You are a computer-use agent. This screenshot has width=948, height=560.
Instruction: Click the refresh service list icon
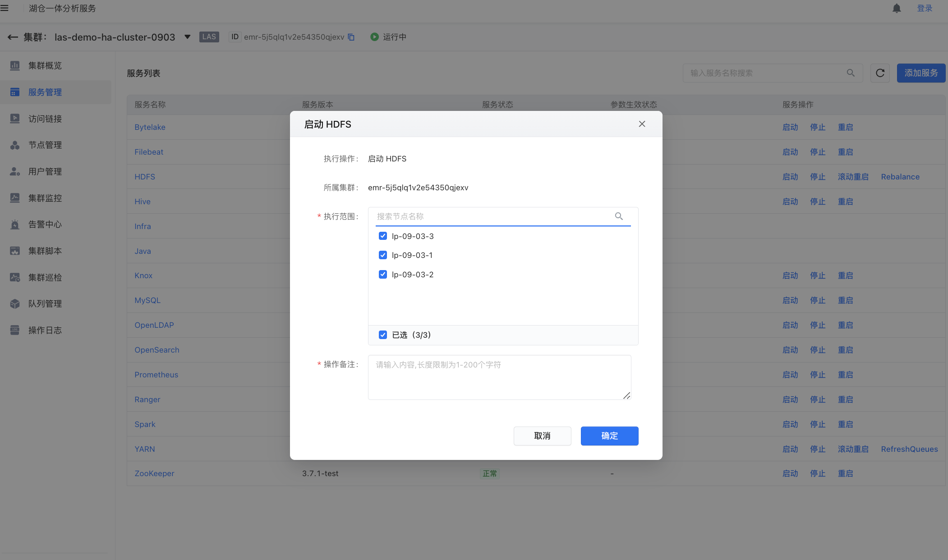point(880,73)
